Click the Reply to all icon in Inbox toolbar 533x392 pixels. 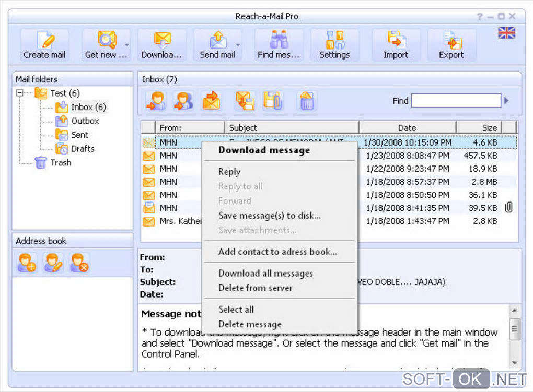coord(183,101)
